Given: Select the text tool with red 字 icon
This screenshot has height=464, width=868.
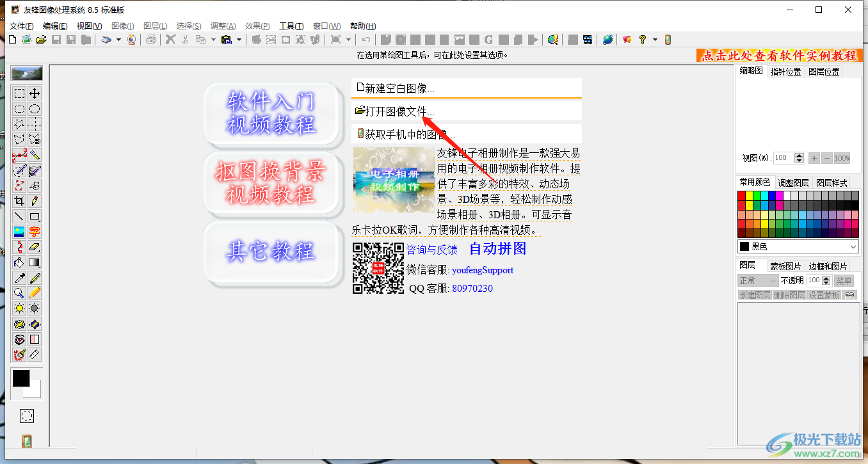Looking at the screenshot, I should tap(35, 232).
